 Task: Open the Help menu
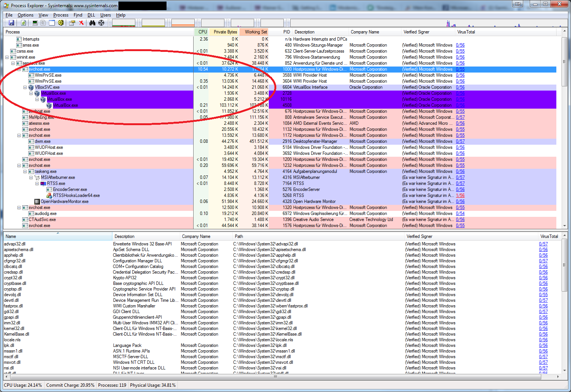(x=121, y=15)
